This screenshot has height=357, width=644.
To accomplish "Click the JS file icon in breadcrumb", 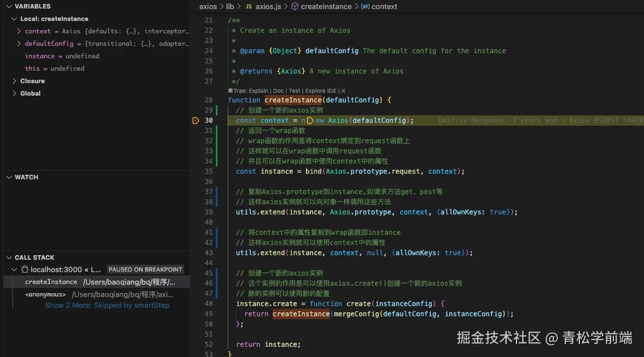I will click(249, 7).
